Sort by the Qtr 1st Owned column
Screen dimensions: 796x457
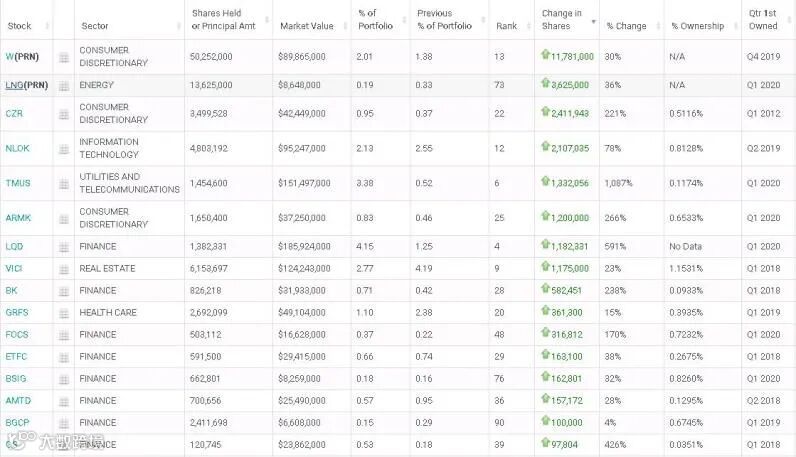(769, 20)
